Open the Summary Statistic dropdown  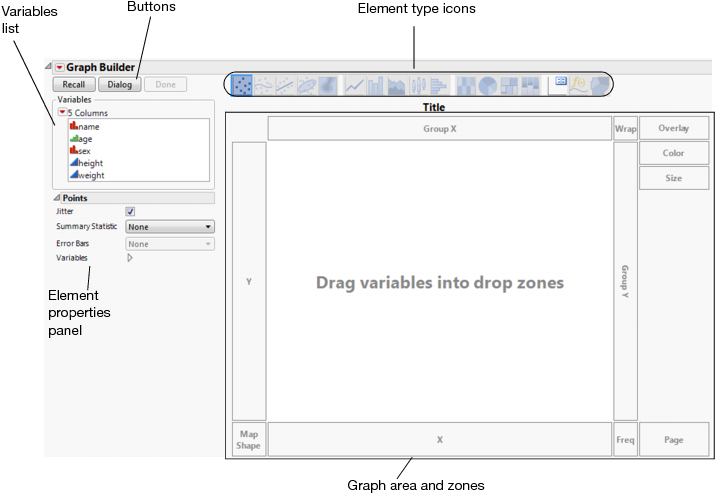point(170,227)
